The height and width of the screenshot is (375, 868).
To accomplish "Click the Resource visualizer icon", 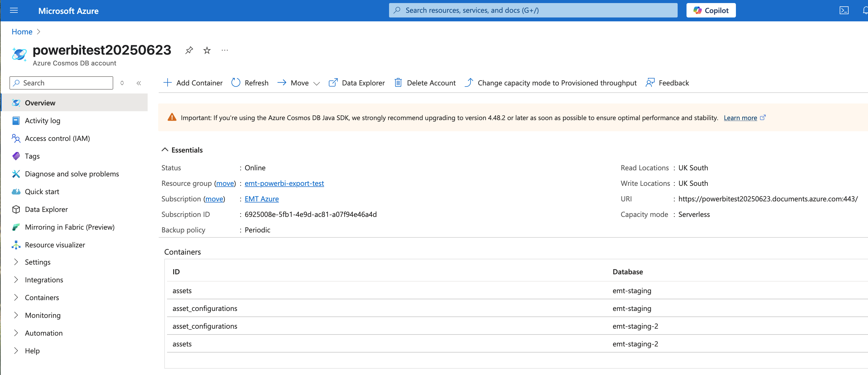I will click(16, 245).
